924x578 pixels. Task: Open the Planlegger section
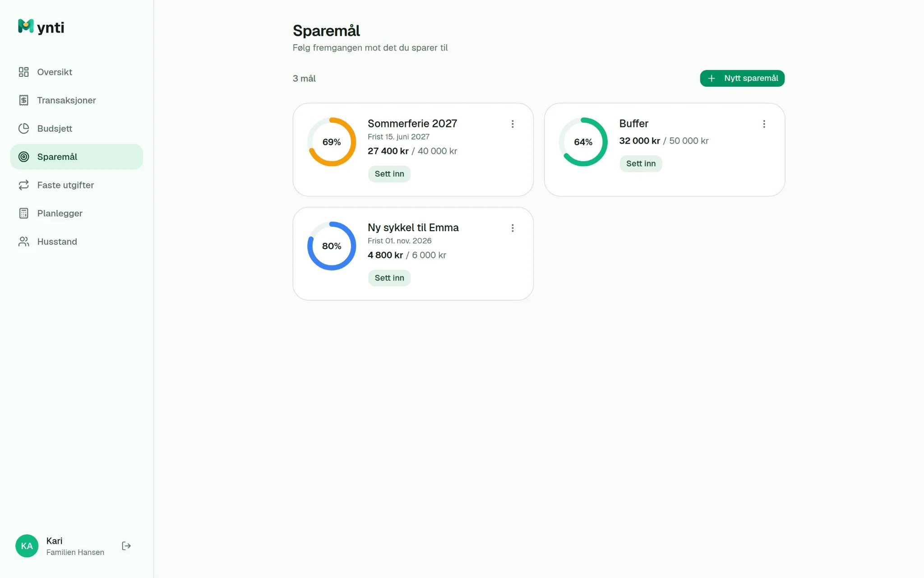tap(77, 213)
